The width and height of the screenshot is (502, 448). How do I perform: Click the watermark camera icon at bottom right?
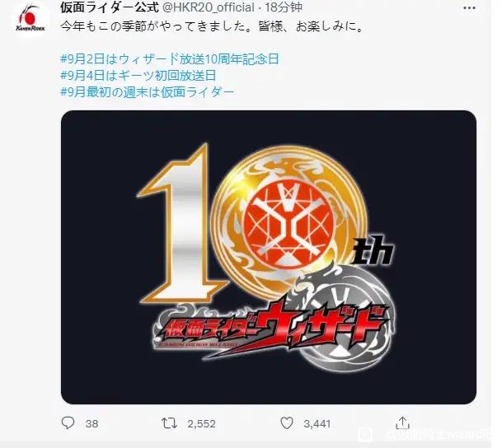[364, 435]
